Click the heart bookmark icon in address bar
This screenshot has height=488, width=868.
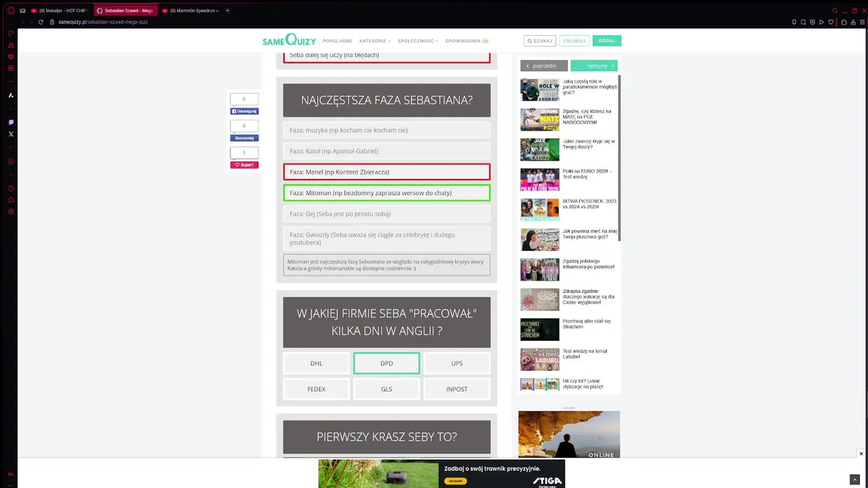tap(831, 22)
